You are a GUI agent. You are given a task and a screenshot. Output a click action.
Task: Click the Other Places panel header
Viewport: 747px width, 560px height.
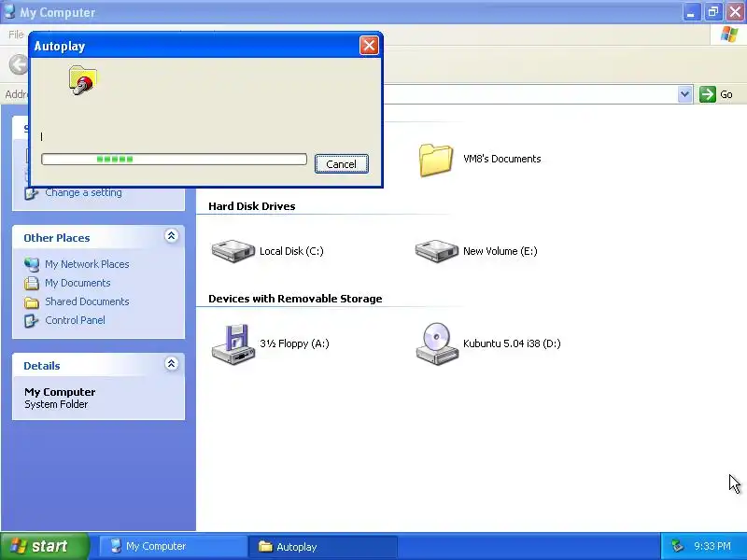(x=98, y=238)
